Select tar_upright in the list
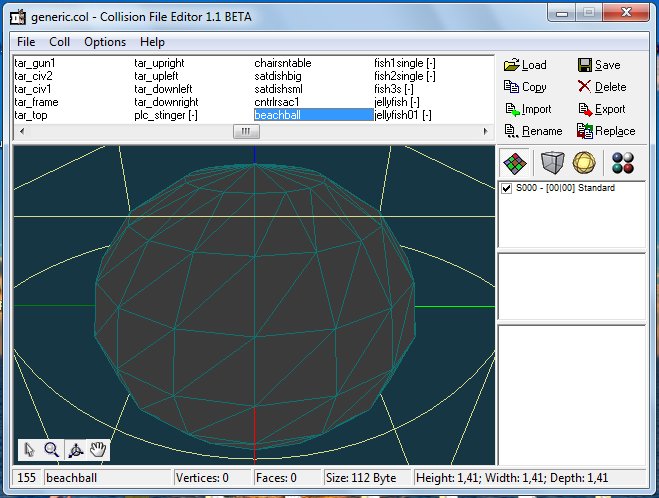The width and height of the screenshot is (659, 498). click(x=159, y=63)
